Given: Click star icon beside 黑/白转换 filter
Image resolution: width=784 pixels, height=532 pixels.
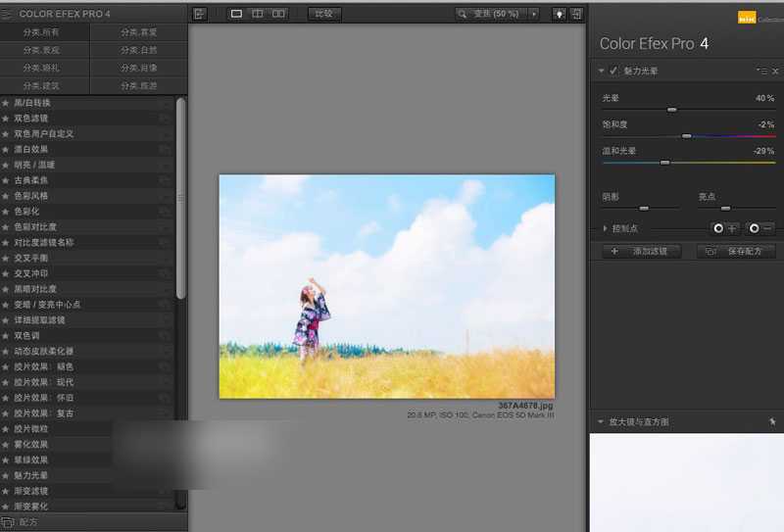Looking at the screenshot, I should [x=6, y=103].
